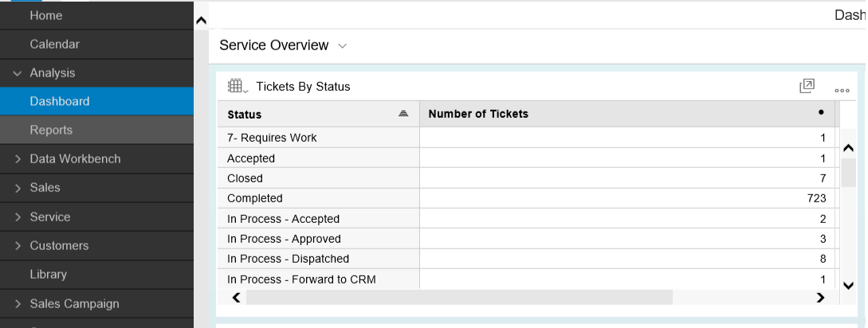Click the Status column sort icon
The height and width of the screenshot is (328, 868).
click(403, 113)
